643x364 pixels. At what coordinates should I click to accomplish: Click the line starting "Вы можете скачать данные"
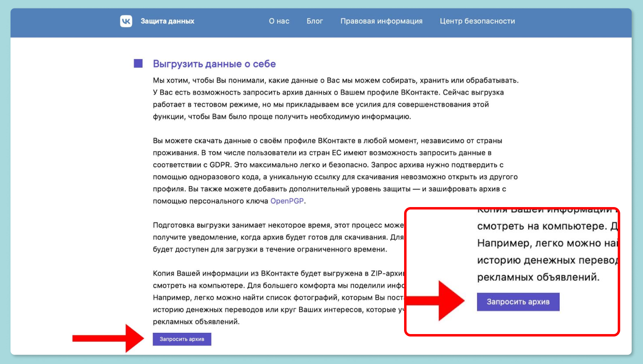(327, 141)
